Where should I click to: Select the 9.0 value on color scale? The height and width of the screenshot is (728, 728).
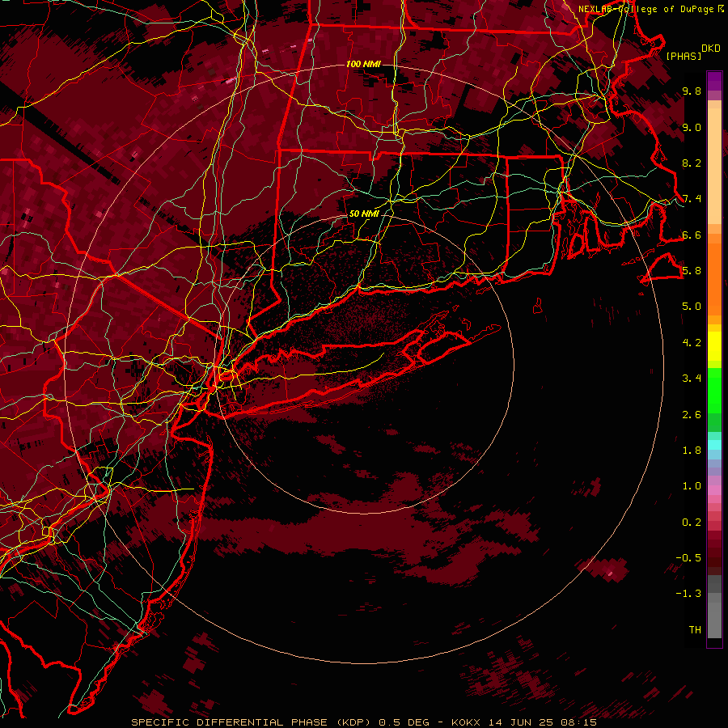pyautogui.click(x=692, y=127)
